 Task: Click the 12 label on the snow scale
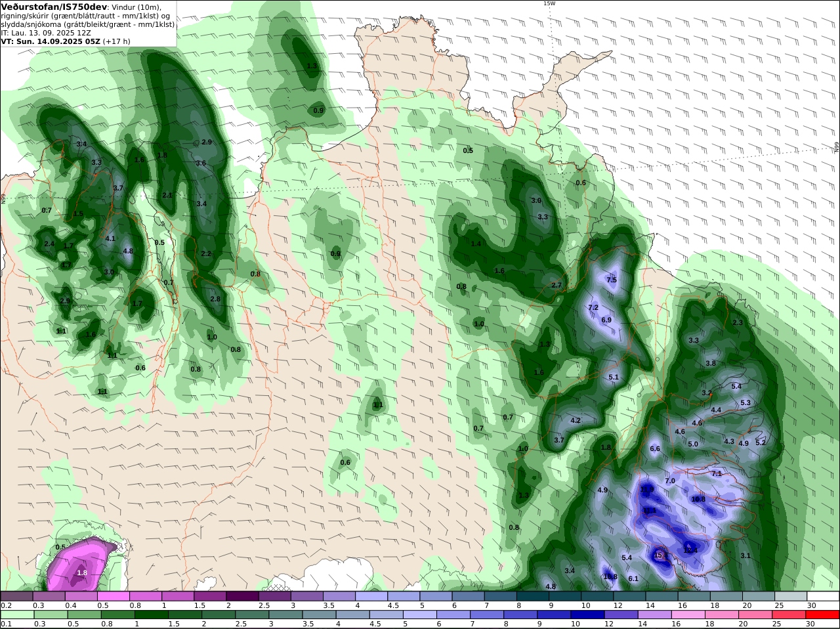(618, 605)
